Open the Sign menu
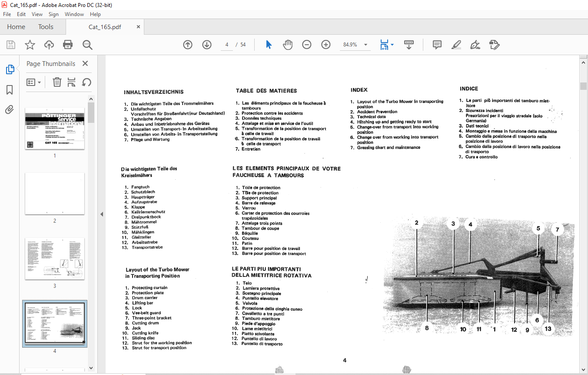 tap(53, 14)
